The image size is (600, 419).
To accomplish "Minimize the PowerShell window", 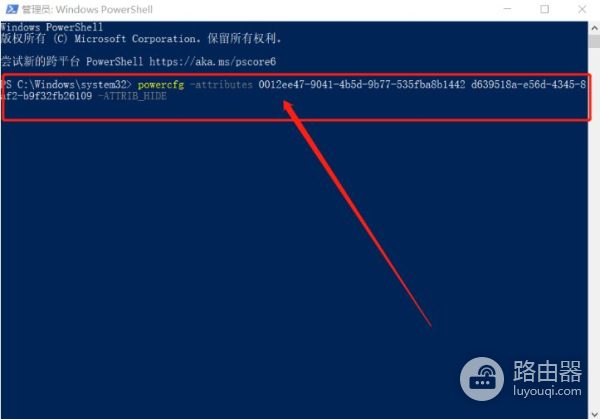I will 507,9.
